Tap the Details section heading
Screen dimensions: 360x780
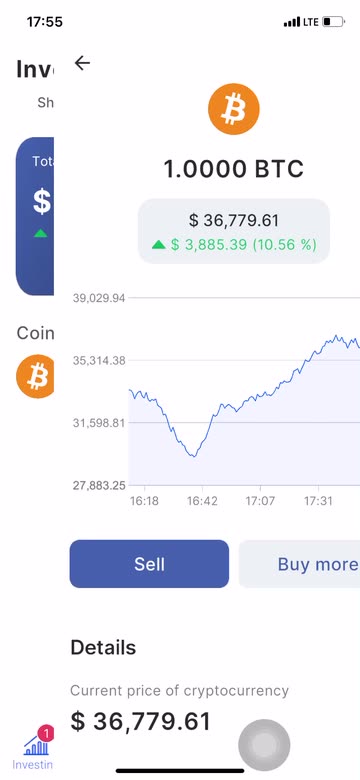tap(103, 647)
